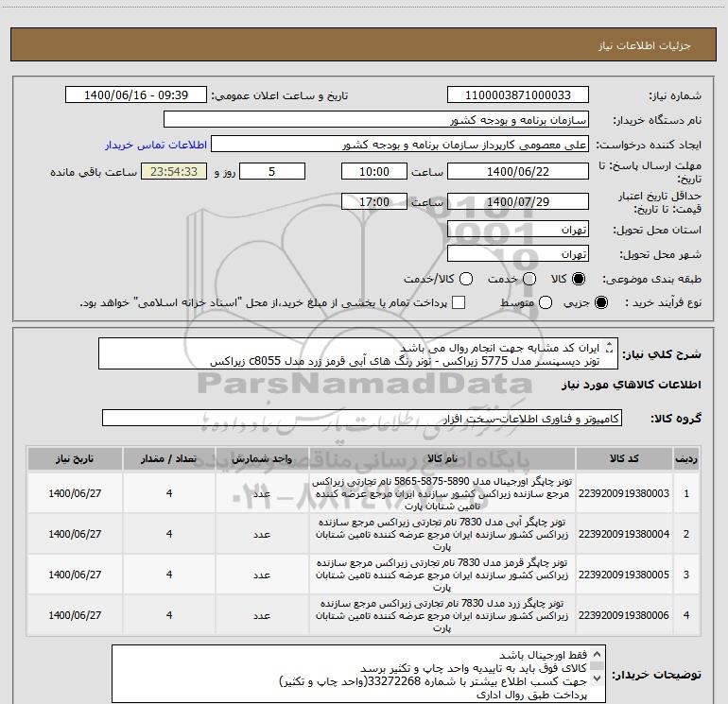The height and width of the screenshot is (704, 728).
Task: Select the جزیی purchase type radio
Action: (600, 302)
